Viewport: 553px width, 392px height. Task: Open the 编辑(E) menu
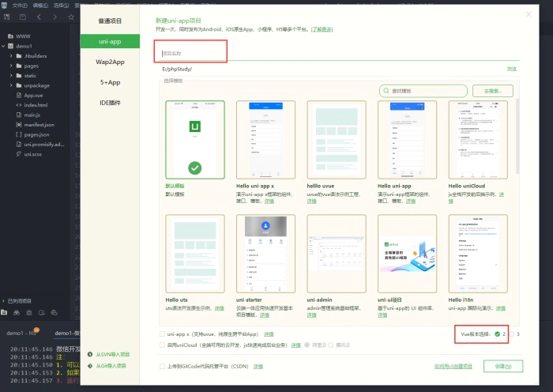pos(40,6)
